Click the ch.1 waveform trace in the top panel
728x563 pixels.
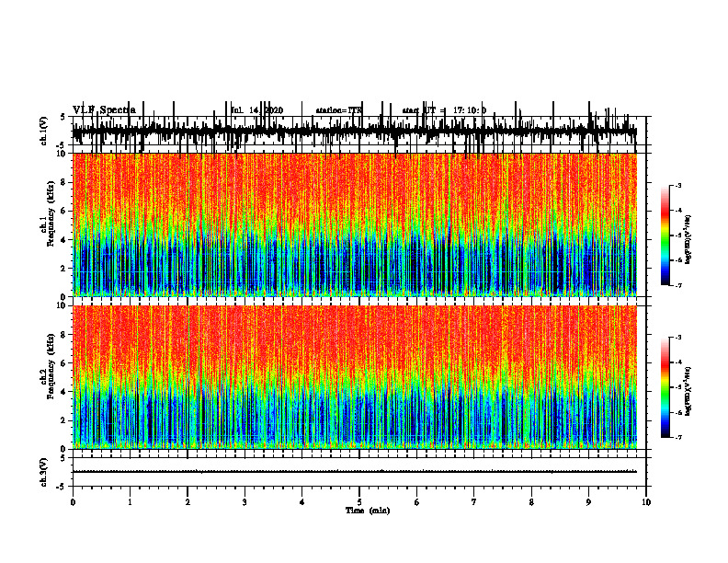(354, 132)
